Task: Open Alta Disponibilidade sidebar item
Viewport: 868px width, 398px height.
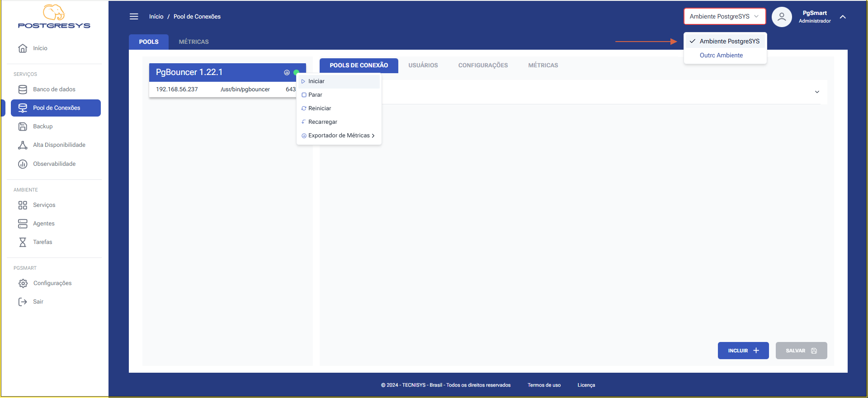Action: [56, 145]
